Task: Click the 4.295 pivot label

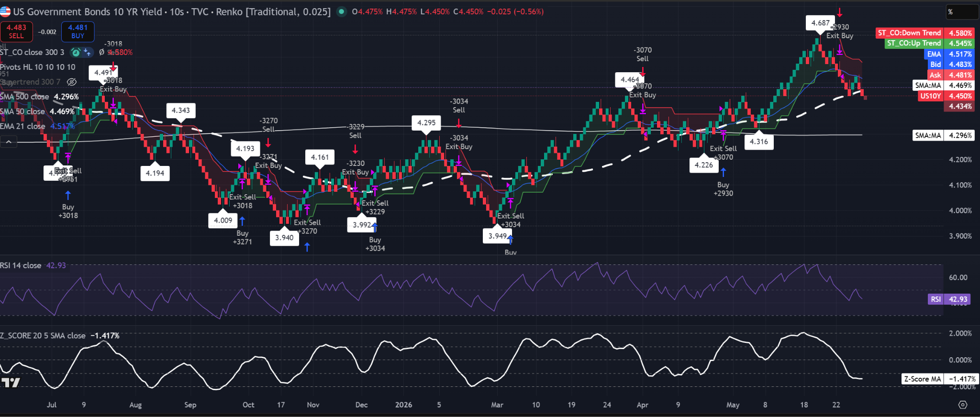Action: (x=426, y=123)
